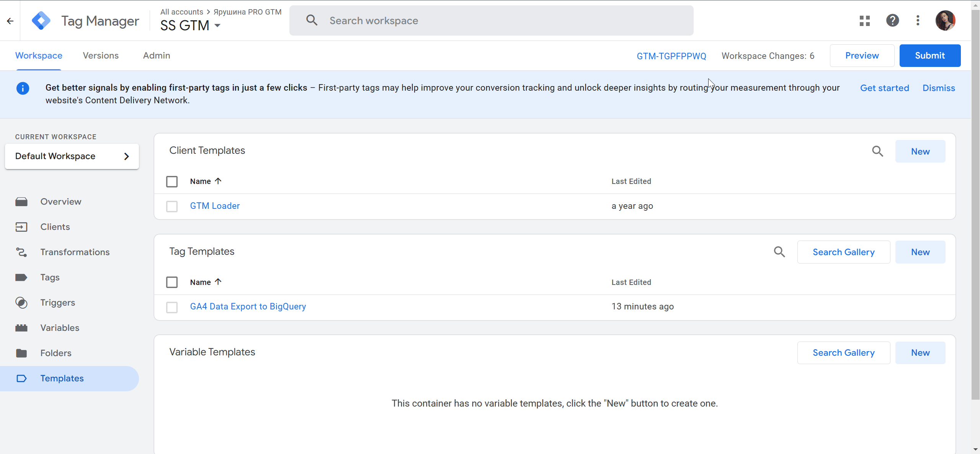This screenshot has width=980, height=454.
Task: Search within Client Templates via magnifier icon
Action: click(x=878, y=151)
